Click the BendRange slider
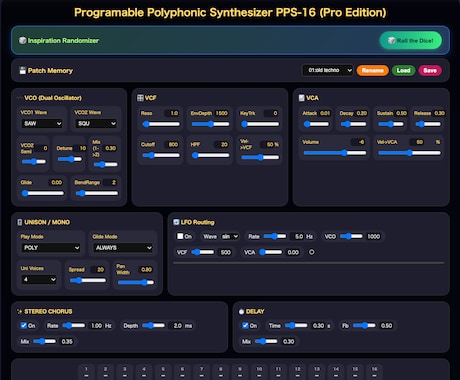 (97, 193)
